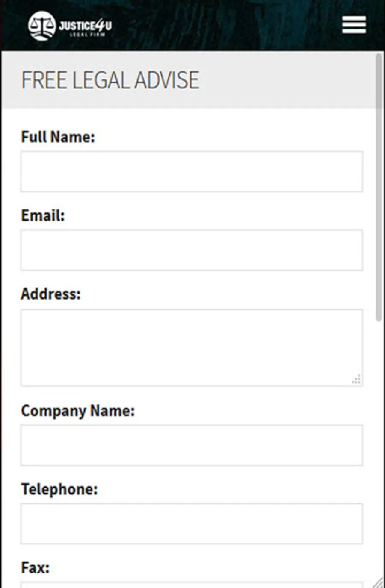This screenshot has height=588, width=385.
Task: Click the Justice4U logo text
Action: tap(86, 27)
